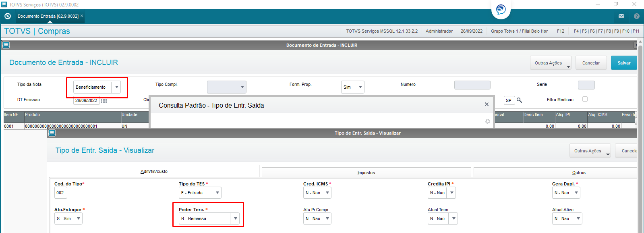This screenshot has width=644, height=233.
Task: Switch to the Adm/fin/custo tab
Action: [154, 171]
